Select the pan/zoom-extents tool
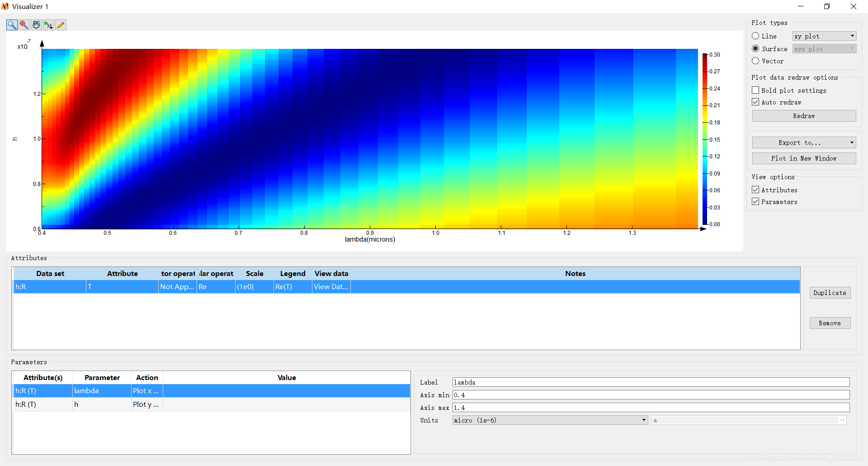 (24, 25)
